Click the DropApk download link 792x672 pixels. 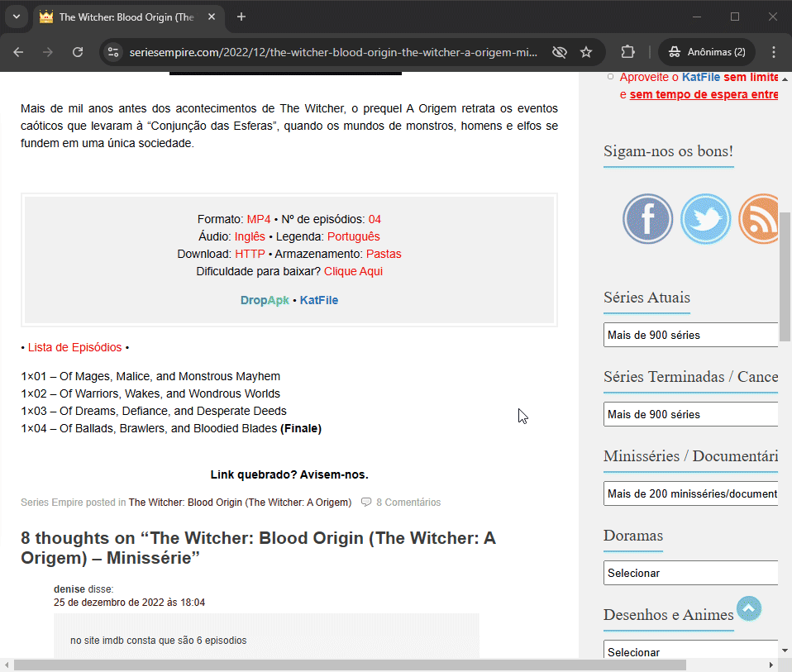[265, 300]
